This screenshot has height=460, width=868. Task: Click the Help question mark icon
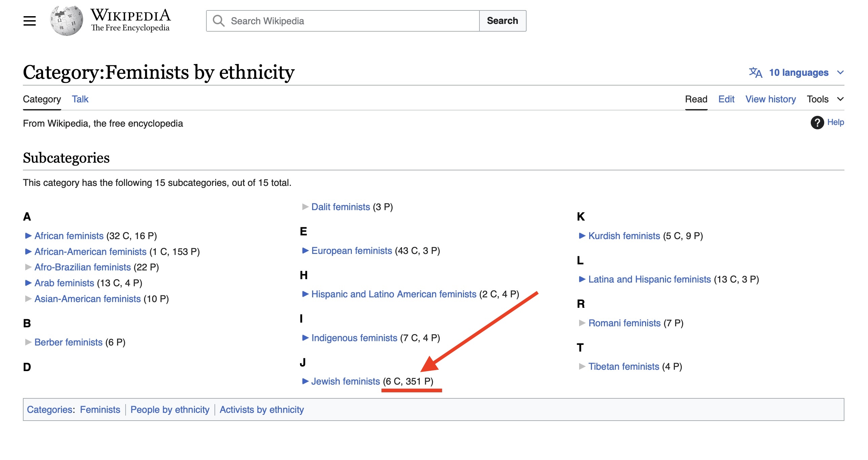pyautogui.click(x=817, y=122)
